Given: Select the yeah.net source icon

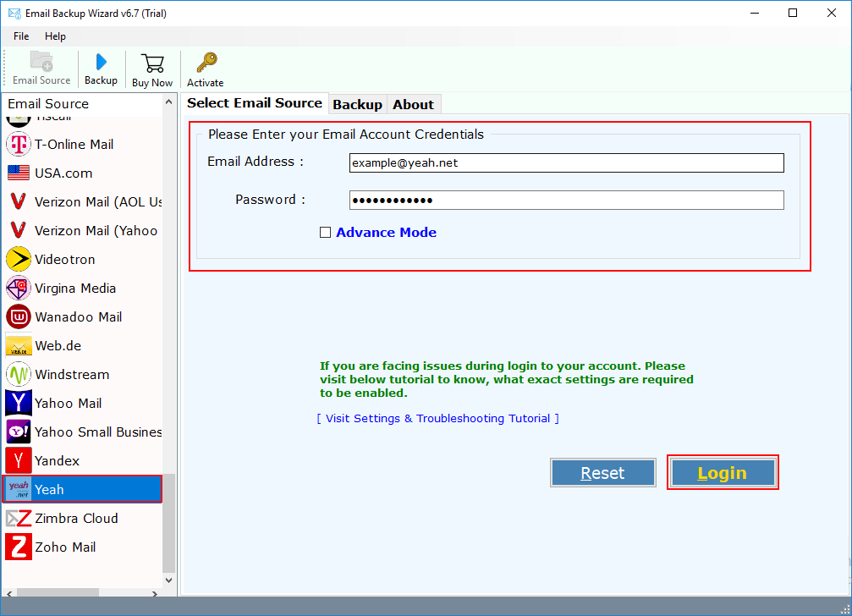Looking at the screenshot, I should 19,489.
